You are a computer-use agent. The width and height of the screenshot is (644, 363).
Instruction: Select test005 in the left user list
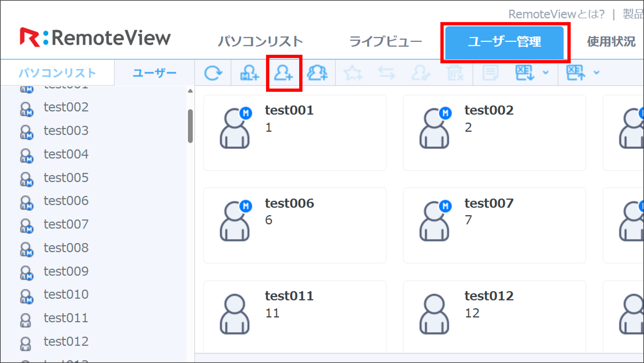coord(66,178)
